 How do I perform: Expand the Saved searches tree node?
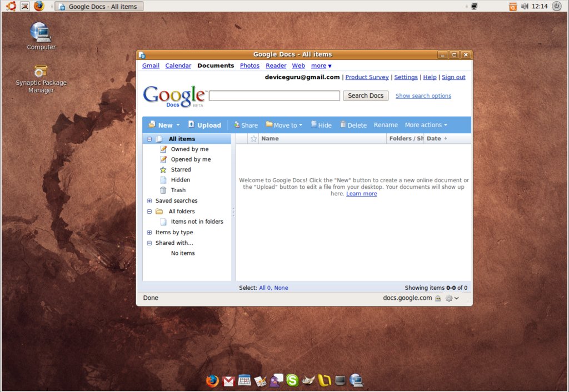pos(149,200)
